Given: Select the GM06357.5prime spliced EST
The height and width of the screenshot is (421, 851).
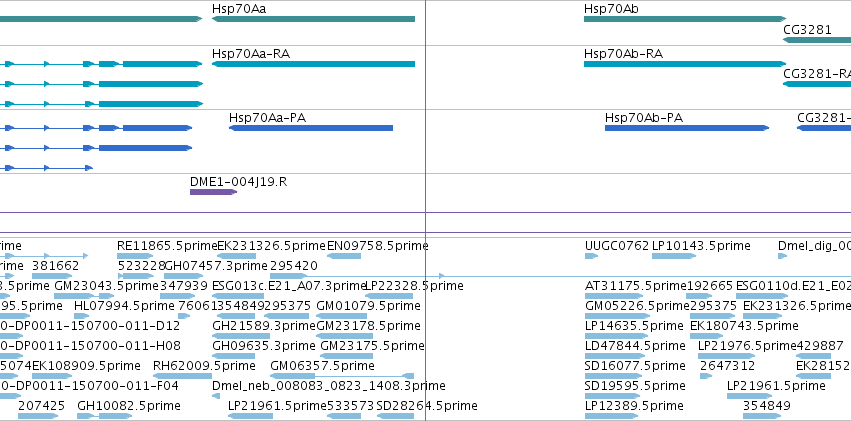Looking at the screenshot, I should tap(342, 377).
